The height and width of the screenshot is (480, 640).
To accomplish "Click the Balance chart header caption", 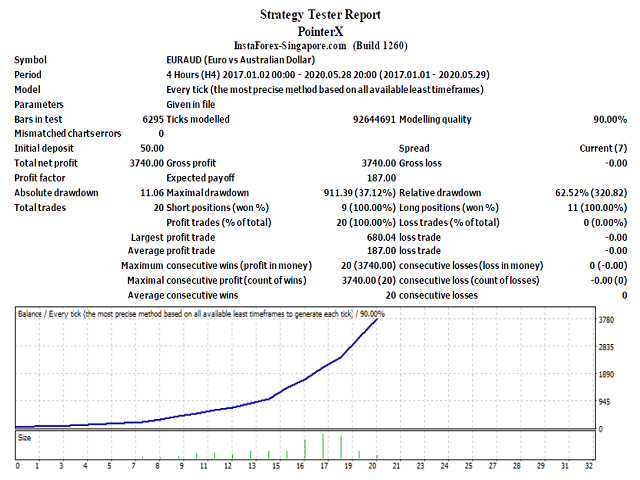I will tap(201, 314).
